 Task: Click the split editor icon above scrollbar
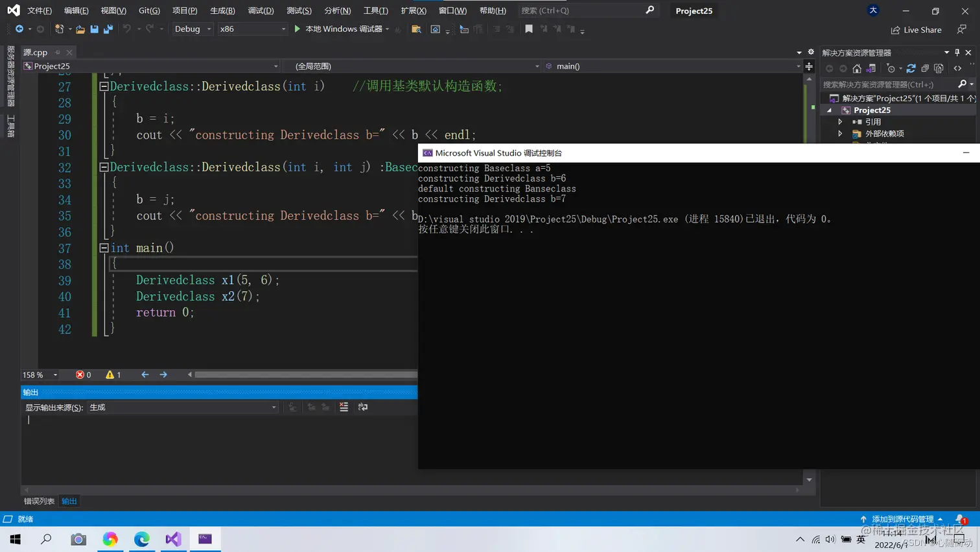[x=809, y=66]
